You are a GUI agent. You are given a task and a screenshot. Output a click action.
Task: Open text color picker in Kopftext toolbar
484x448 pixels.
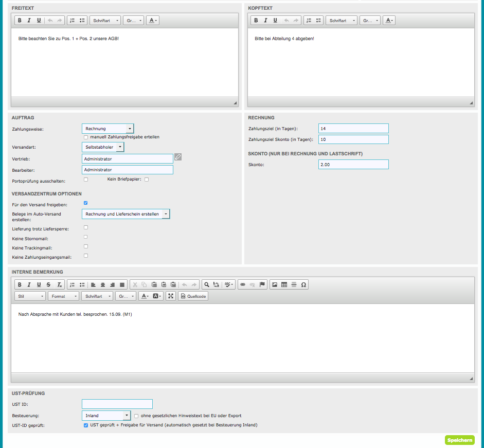389,21
